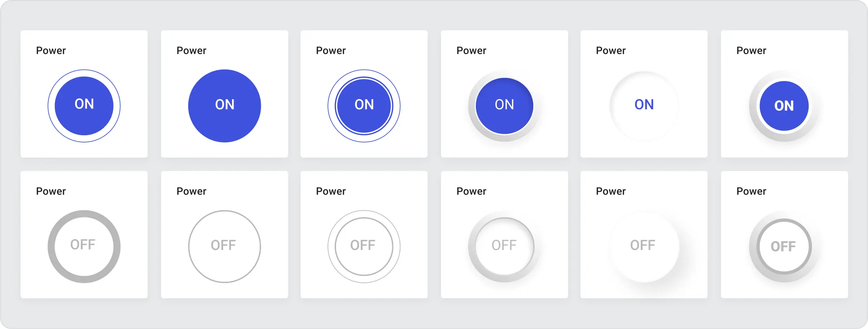Screen dimensions: 868x329
Task: Toggle the ON button with double concentric rings
Action: [x=364, y=106]
